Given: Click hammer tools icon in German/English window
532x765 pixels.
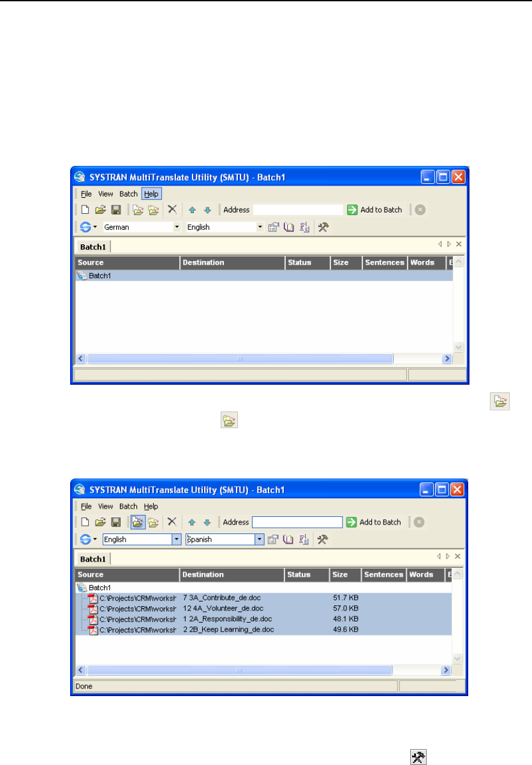Looking at the screenshot, I should tap(323, 227).
